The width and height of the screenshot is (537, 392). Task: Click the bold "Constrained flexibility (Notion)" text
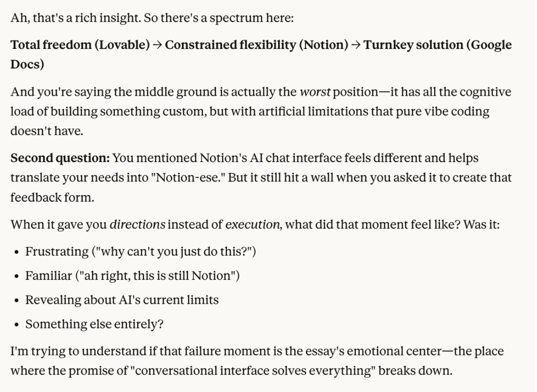256,45
